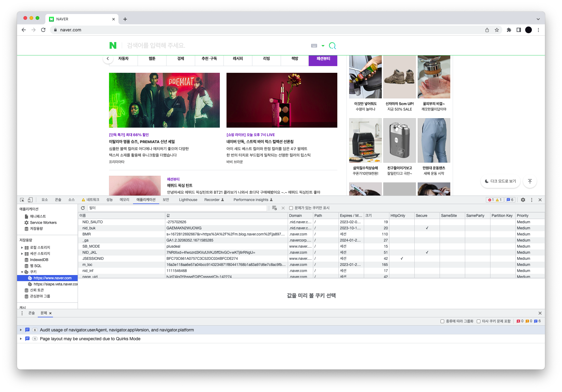Click the Naver green N logo
This screenshot has height=392, width=562.
click(x=113, y=45)
